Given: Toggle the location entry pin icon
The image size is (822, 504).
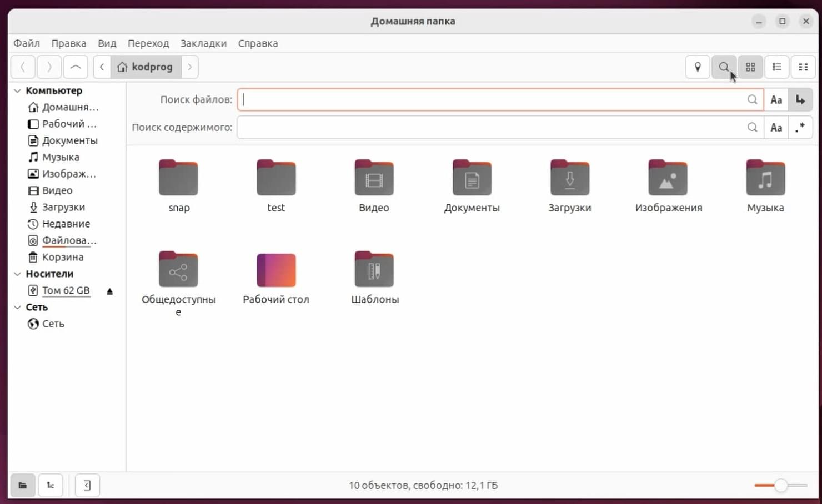Looking at the screenshot, I should tap(698, 67).
